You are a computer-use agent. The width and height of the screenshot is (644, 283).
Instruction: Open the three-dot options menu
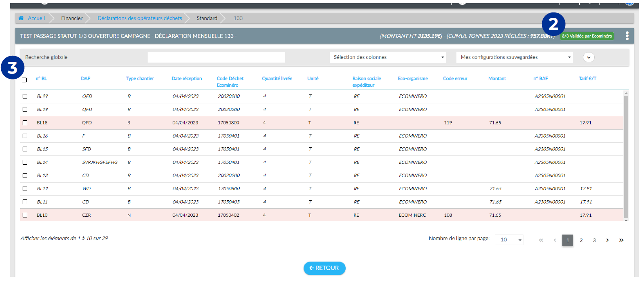(627, 36)
